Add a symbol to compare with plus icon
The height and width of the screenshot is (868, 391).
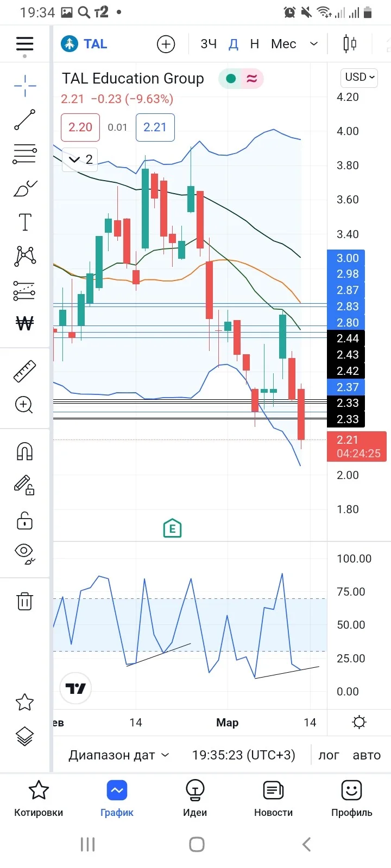click(x=166, y=44)
